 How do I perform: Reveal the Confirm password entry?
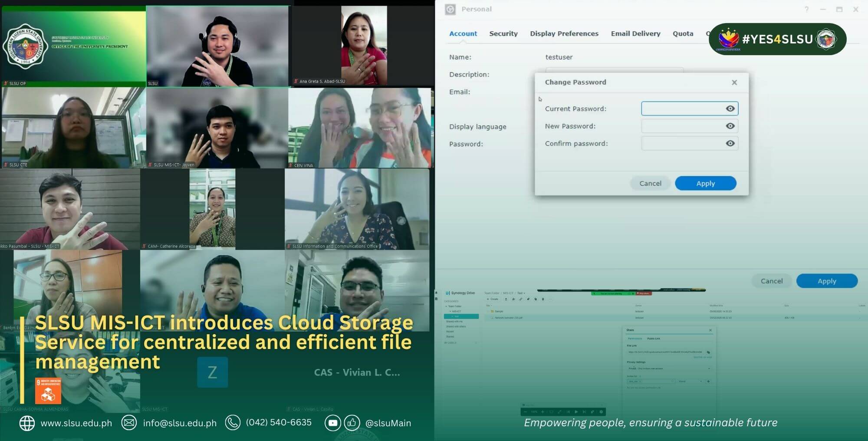click(730, 143)
